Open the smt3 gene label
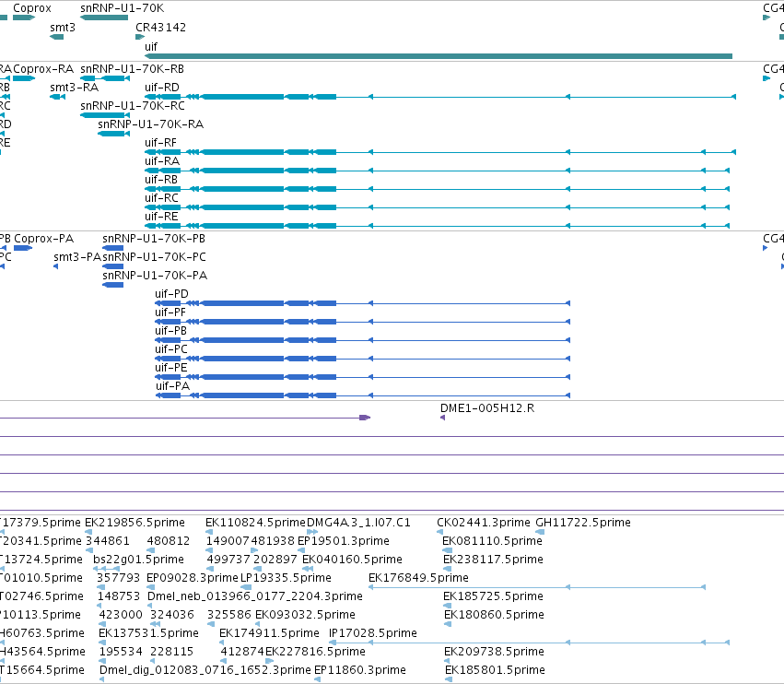This screenshot has height=684, width=784. tap(63, 28)
